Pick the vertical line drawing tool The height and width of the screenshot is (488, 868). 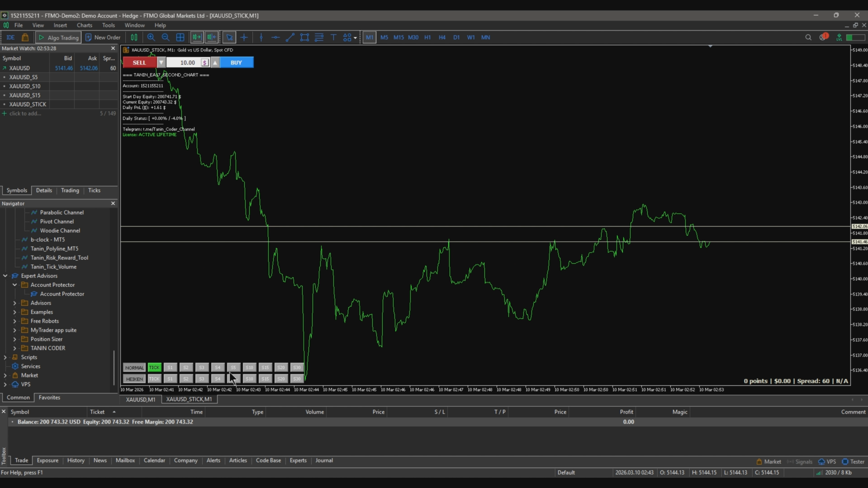[261, 38]
